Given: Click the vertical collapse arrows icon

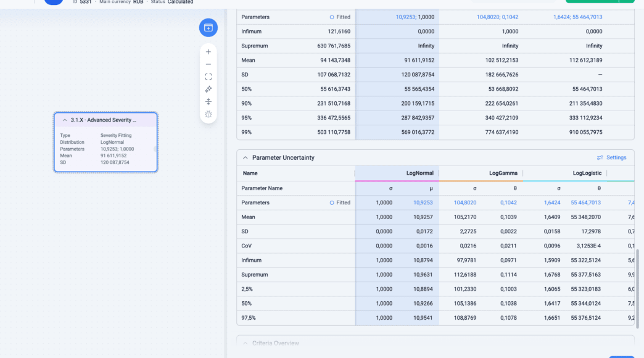Looking at the screenshot, I should [208, 101].
